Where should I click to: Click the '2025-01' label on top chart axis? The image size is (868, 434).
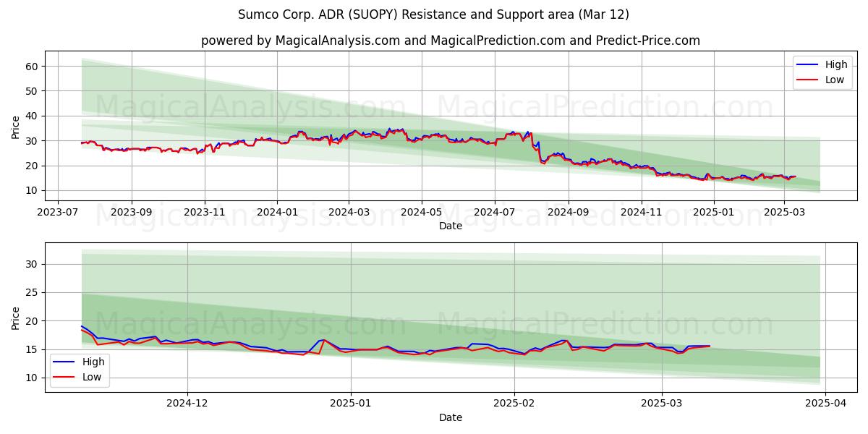pyautogui.click(x=714, y=213)
